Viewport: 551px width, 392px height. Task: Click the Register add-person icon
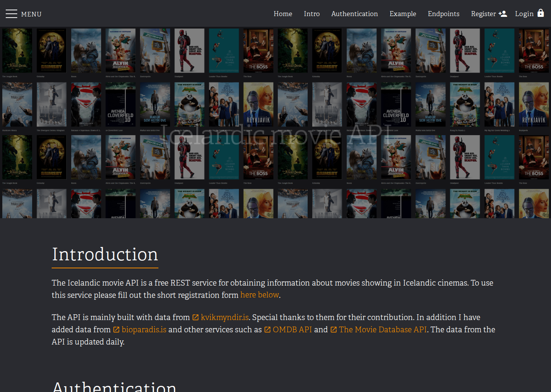[x=503, y=14]
